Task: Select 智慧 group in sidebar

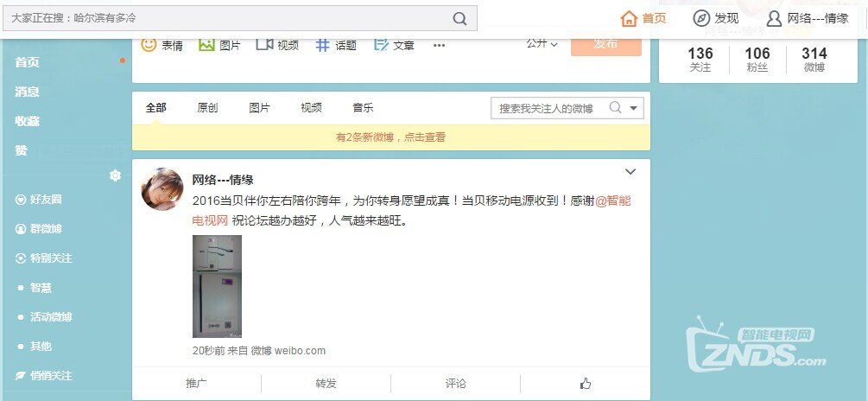Action: 41,288
